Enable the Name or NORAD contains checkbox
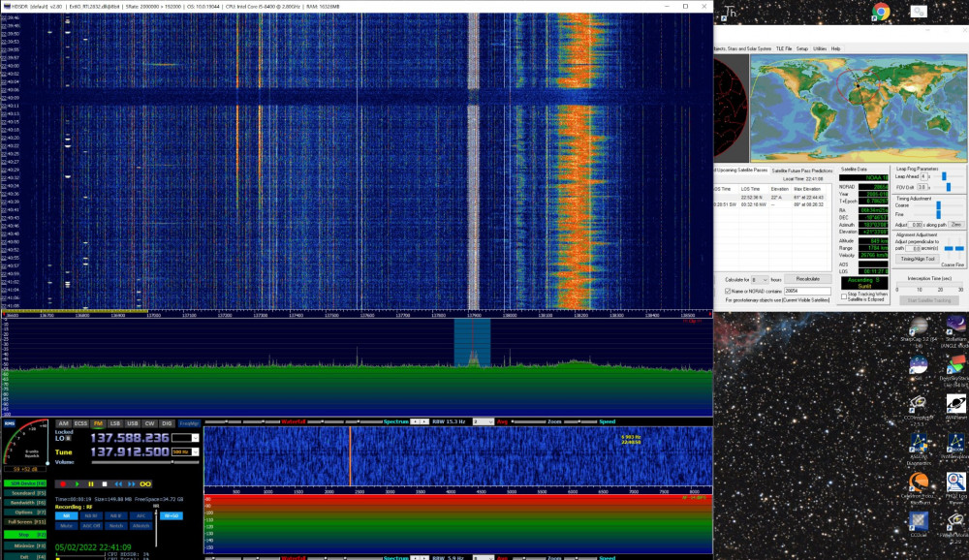969x560 pixels. (728, 291)
